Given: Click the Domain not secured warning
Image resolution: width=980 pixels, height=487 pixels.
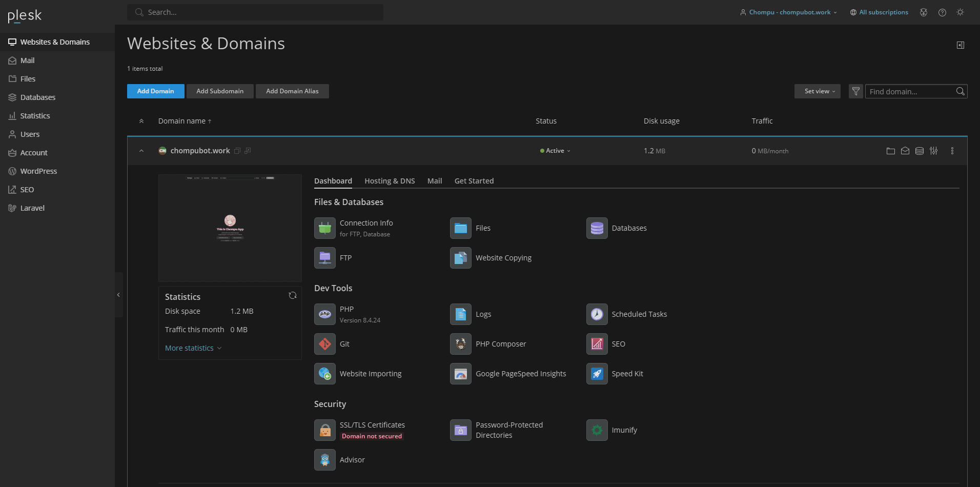Looking at the screenshot, I should [x=372, y=436].
